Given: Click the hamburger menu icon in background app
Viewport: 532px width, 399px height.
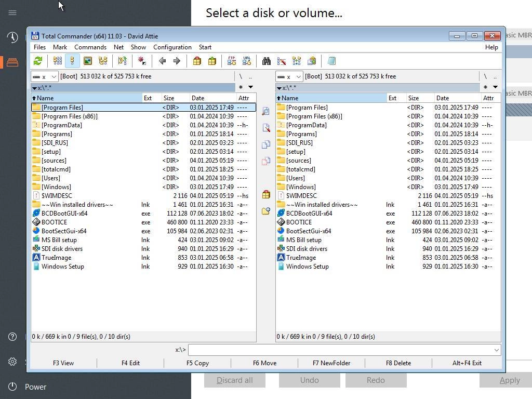Looking at the screenshot, I should 12,13.
